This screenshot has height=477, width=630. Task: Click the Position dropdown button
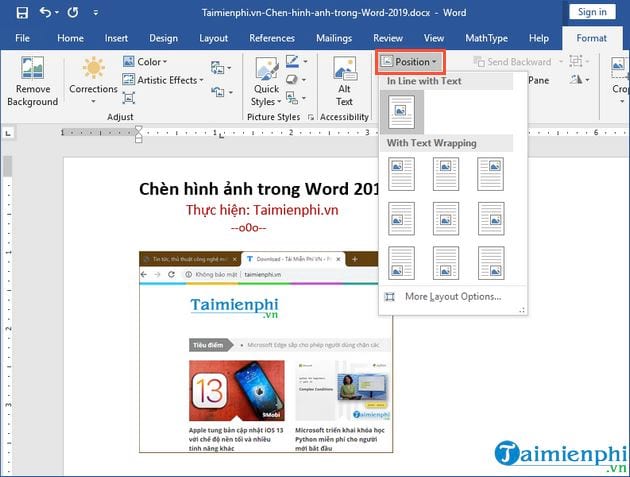(410, 61)
